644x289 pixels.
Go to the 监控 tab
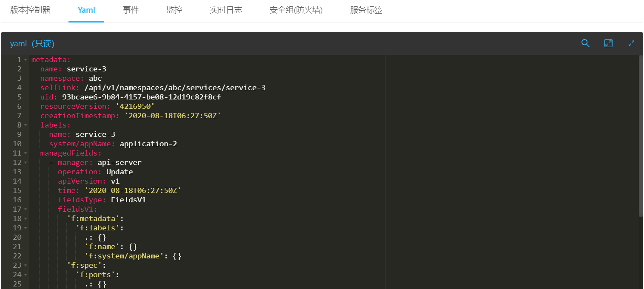tap(174, 10)
